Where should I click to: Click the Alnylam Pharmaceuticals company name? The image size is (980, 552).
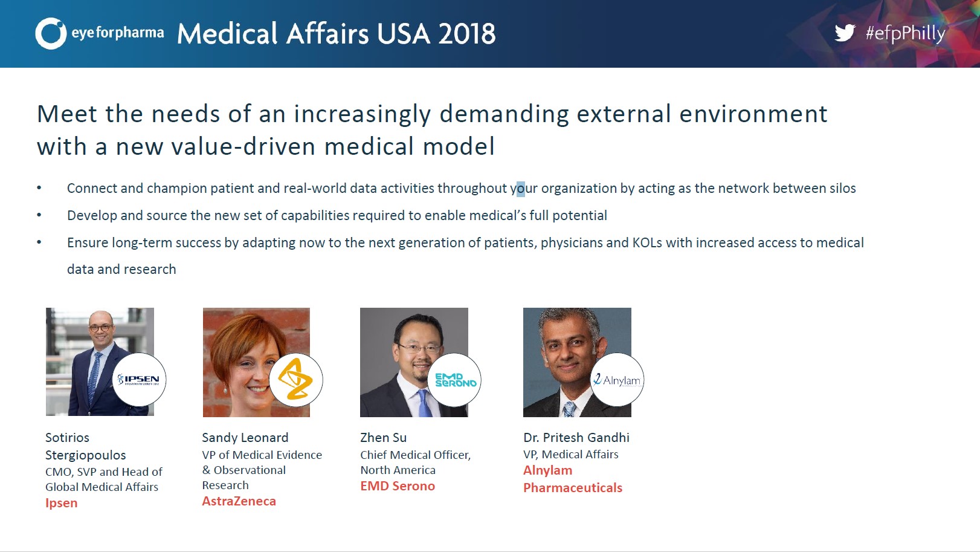pyautogui.click(x=573, y=479)
